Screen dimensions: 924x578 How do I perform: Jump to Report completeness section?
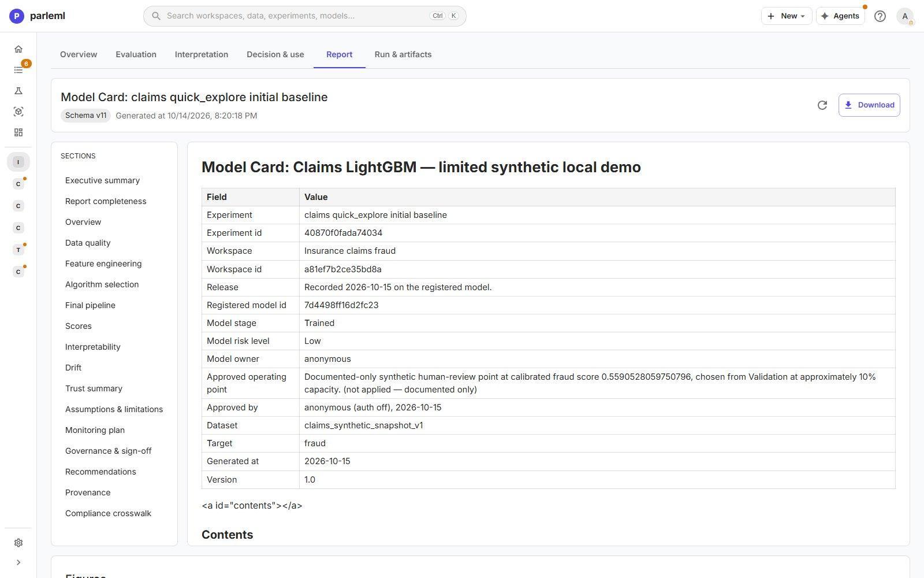point(106,201)
